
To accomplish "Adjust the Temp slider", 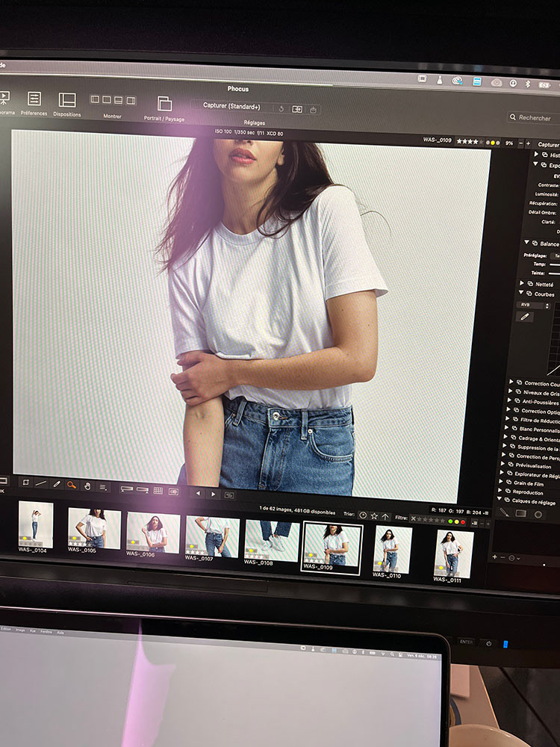I will [554, 264].
